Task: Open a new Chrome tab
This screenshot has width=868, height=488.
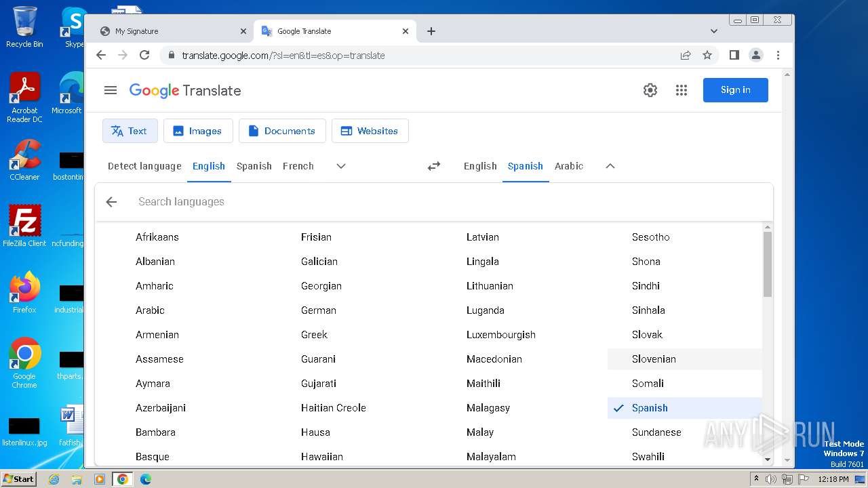Action: pos(431,31)
